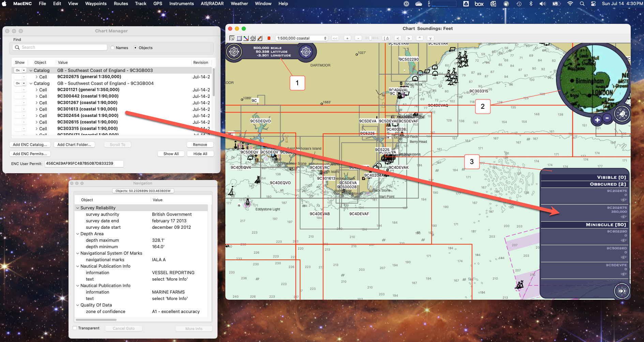Collapse the Southeast Coast of England catalog

(31, 71)
